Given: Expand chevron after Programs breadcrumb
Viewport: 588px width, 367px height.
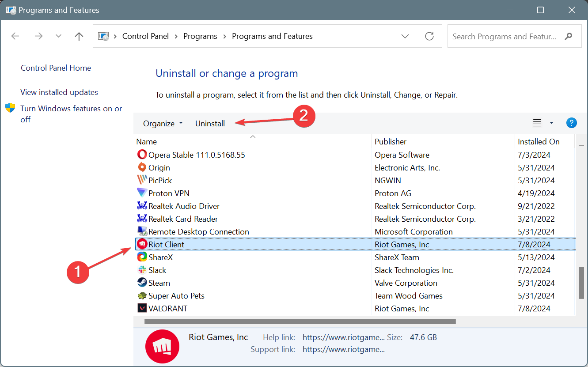Looking at the screenshot, I should (225, 36).
